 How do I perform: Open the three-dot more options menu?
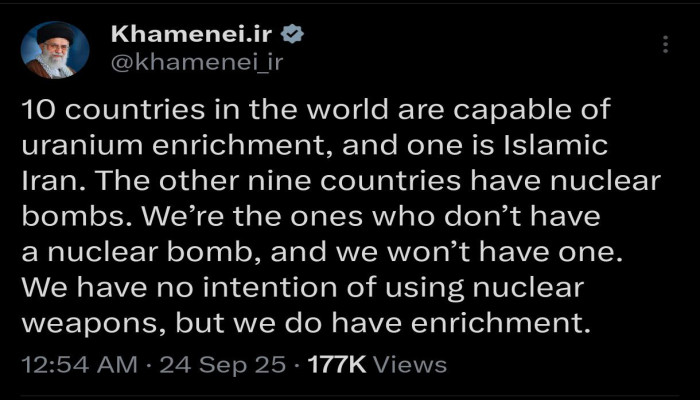click(665, 44)
